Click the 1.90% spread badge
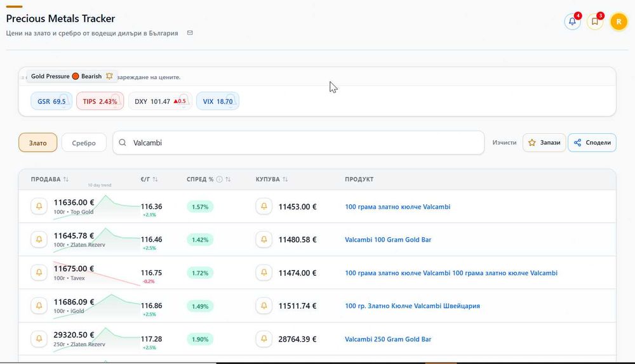 click(x=200, y=339)
